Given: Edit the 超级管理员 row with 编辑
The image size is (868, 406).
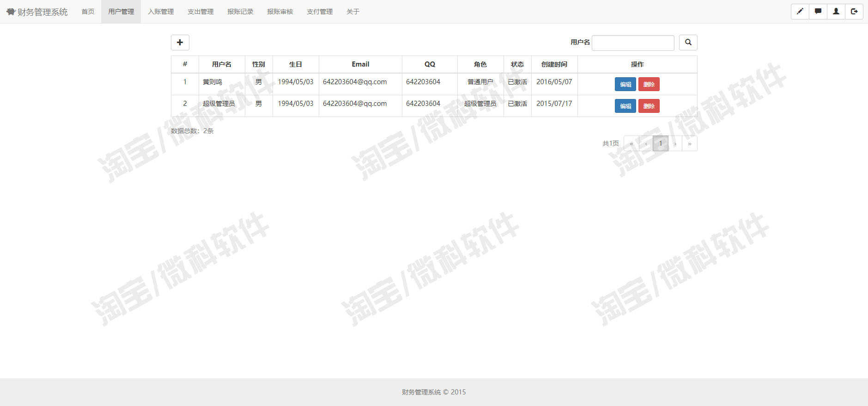Looking at the screenshot, I should pos(625,106).
